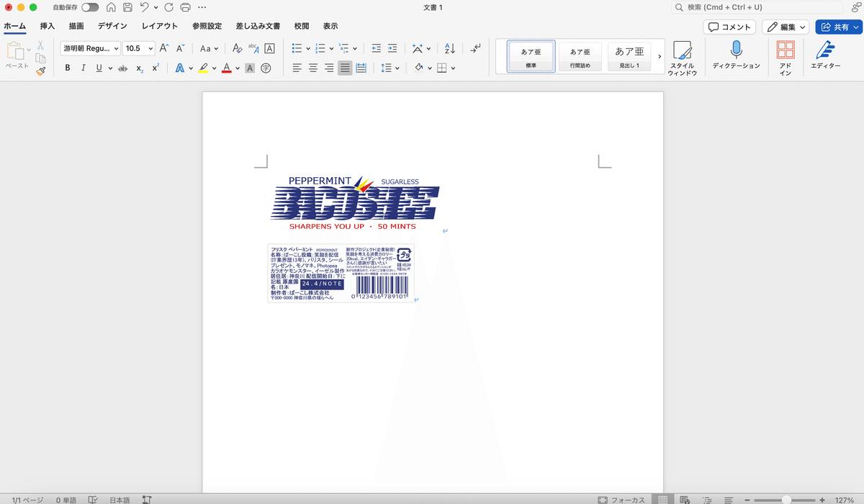Decrease font size with the small A button
The height and width of the screenshot is (504, 864).
click(181, 48)
